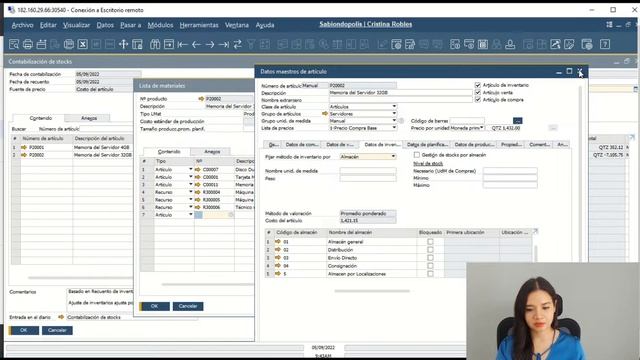Open Clase de artículo dropdown

[x=394, y=107]
